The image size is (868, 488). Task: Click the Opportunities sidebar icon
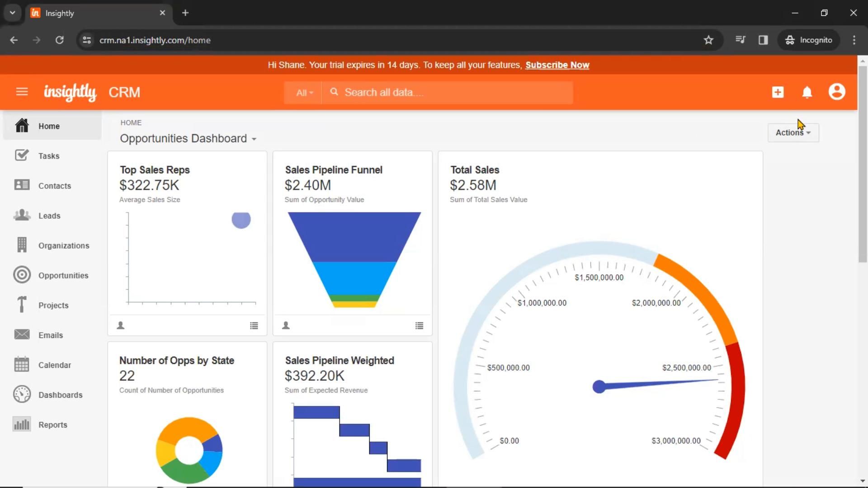(21, 275)
